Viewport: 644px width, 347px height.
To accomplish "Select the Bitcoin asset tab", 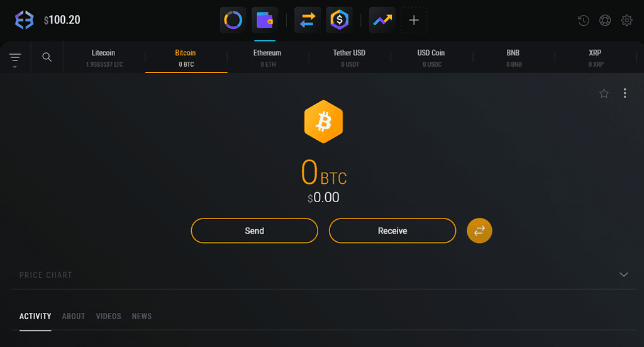I will coord(186,57).
